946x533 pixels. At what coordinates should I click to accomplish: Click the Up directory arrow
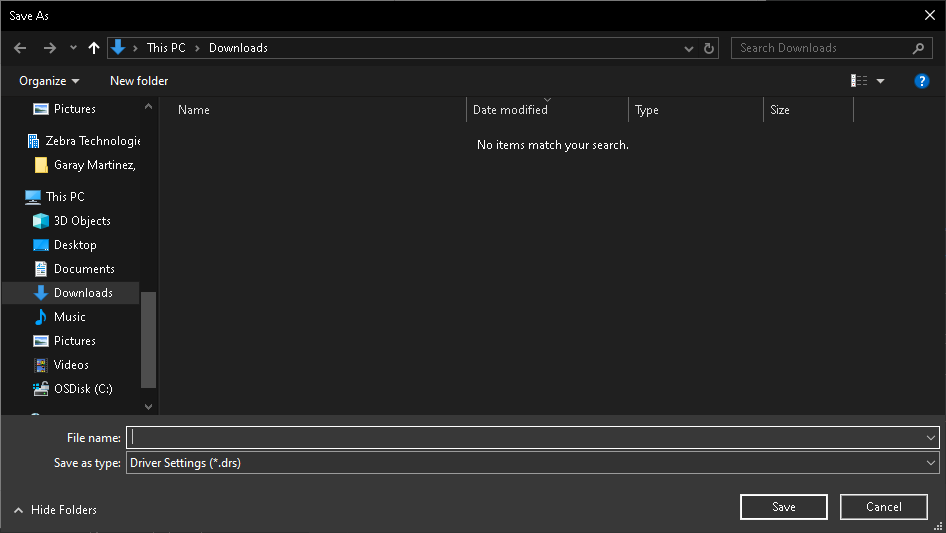(94, 48)
